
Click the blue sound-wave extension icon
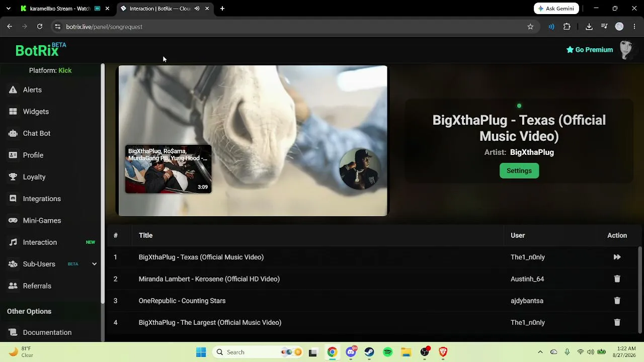551,27
